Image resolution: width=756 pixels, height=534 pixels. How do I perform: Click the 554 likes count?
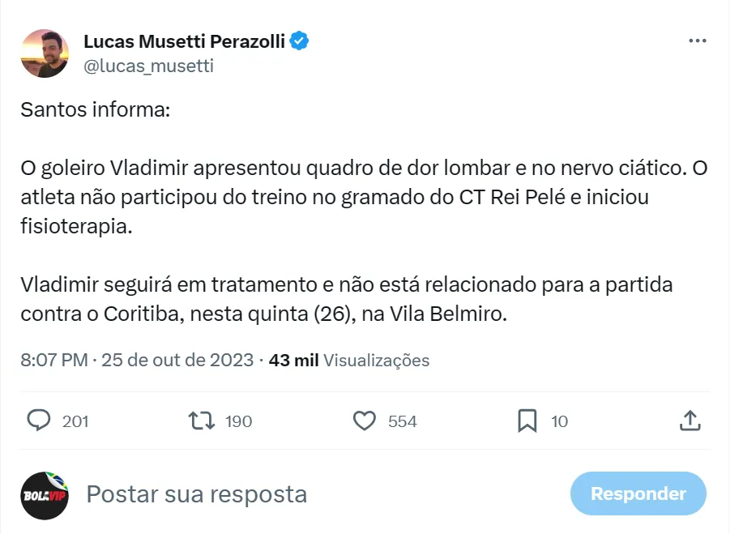click(x=402, y=421)
